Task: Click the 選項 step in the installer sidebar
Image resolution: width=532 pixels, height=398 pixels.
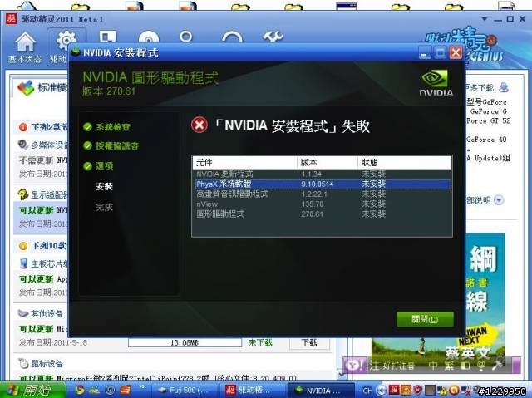Action: 105,166
